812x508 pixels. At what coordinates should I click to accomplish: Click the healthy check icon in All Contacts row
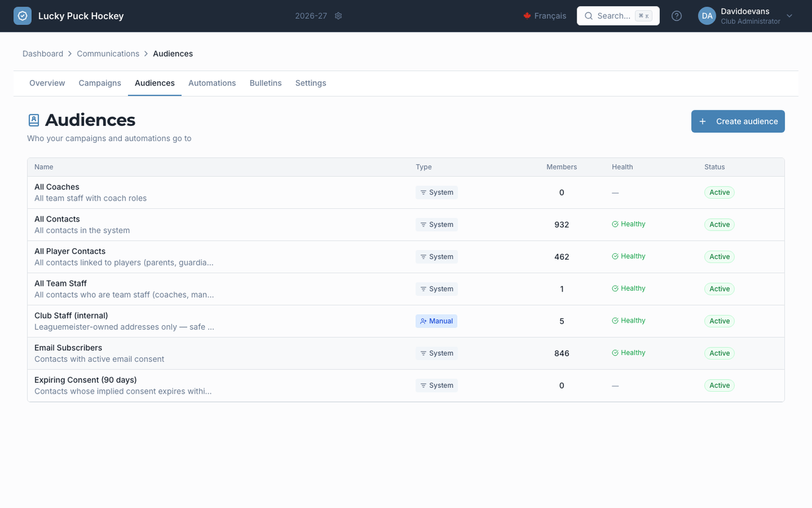(615, 224)
